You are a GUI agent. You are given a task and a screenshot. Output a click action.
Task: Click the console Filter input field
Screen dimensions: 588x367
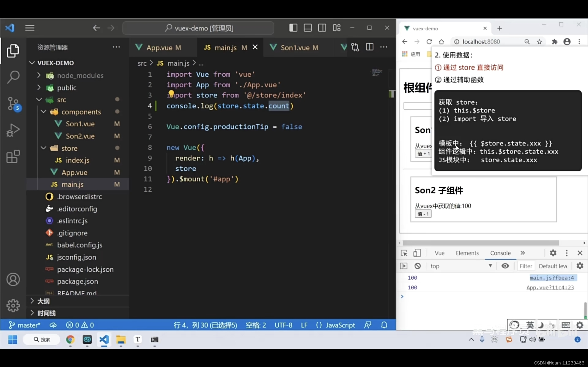pyautogui.click(x=526, y=266)
